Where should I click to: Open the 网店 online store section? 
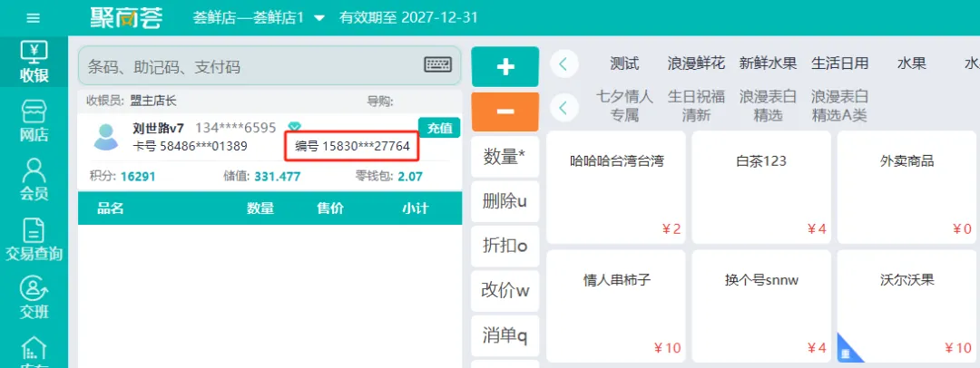pyautogui.click(x=34, y=121)
